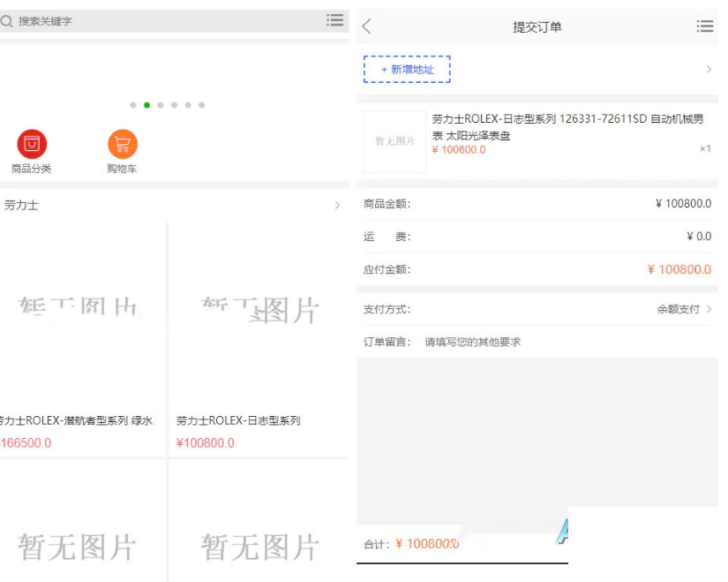The width and height of the screenshot is (728, 582).
Task: Click order item price ¥ 100800.0
Action: [459, 149]
